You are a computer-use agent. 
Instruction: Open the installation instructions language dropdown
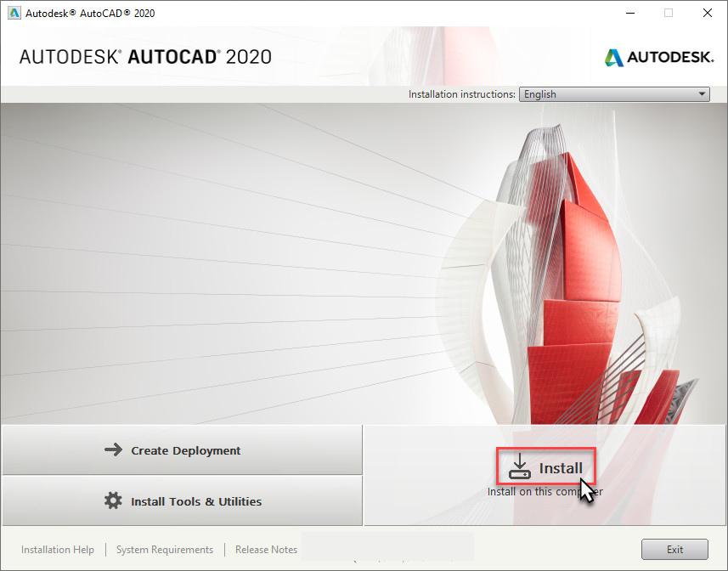click(x=613, y=94)
